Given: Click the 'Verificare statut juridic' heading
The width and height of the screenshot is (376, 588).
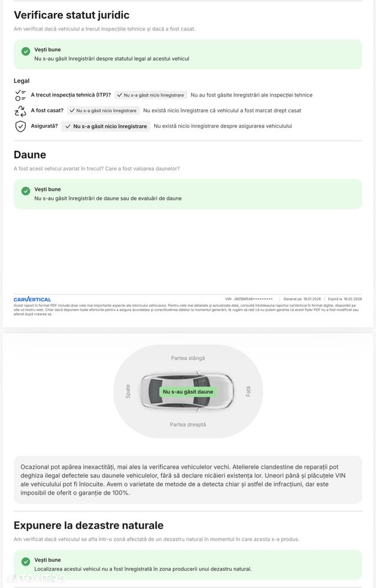Looking at the screenshot, I should click(x=71, y=15).
